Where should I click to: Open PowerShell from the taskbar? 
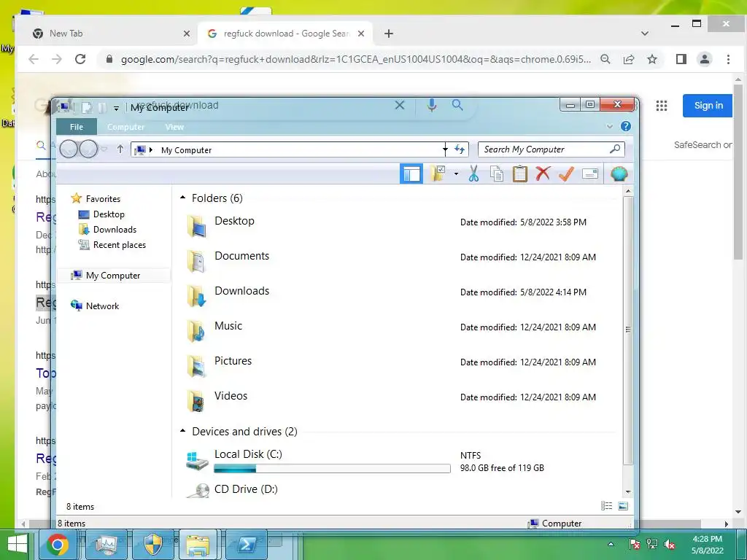(x=247, y=544)
